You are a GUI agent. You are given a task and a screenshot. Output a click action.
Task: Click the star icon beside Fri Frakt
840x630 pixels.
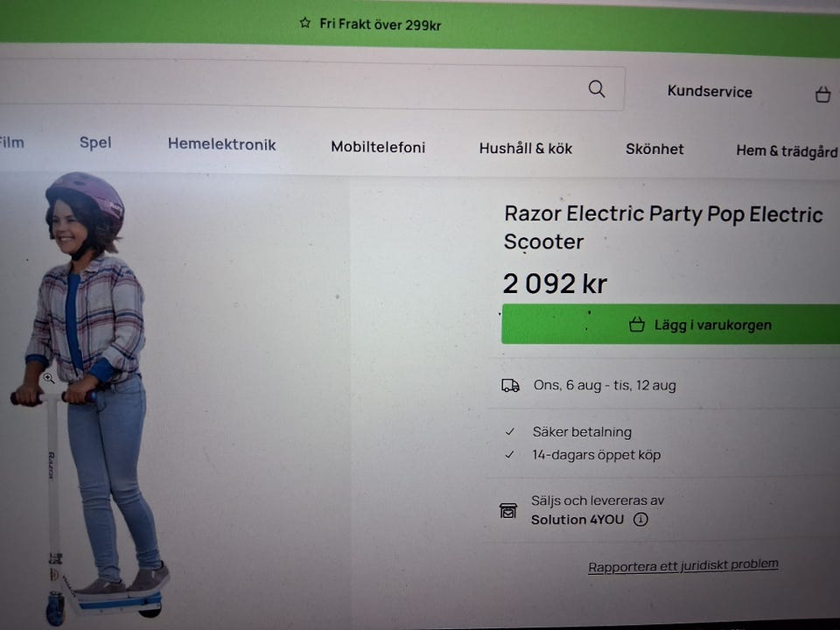tap(304, 23)
